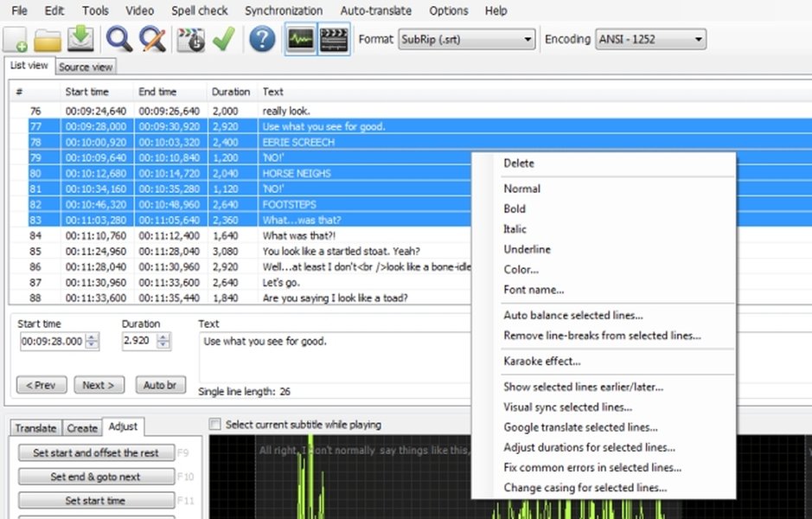Adjust the Duration spinner arrows
Image resolution: width=812 pixels, height=519 pixels.
point(163,340)
